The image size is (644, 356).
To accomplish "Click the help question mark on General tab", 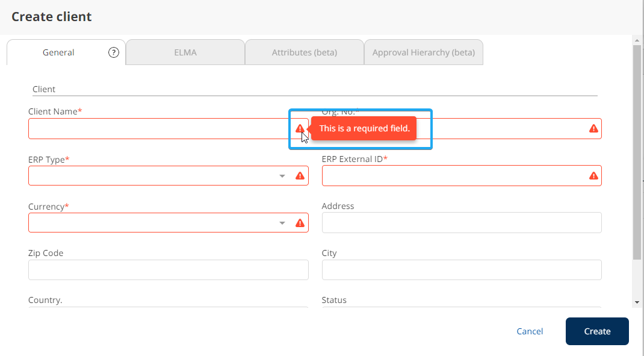I will (x=114, y=52).
